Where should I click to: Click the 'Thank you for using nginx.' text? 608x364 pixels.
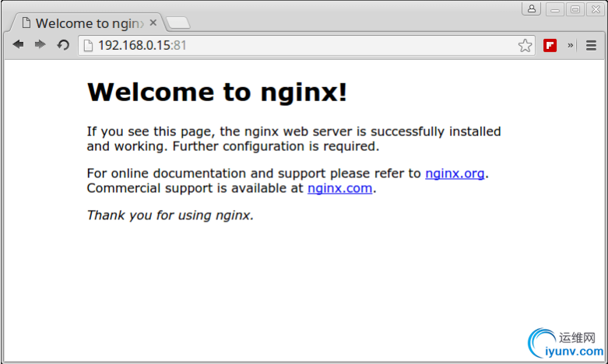(170, 215)
